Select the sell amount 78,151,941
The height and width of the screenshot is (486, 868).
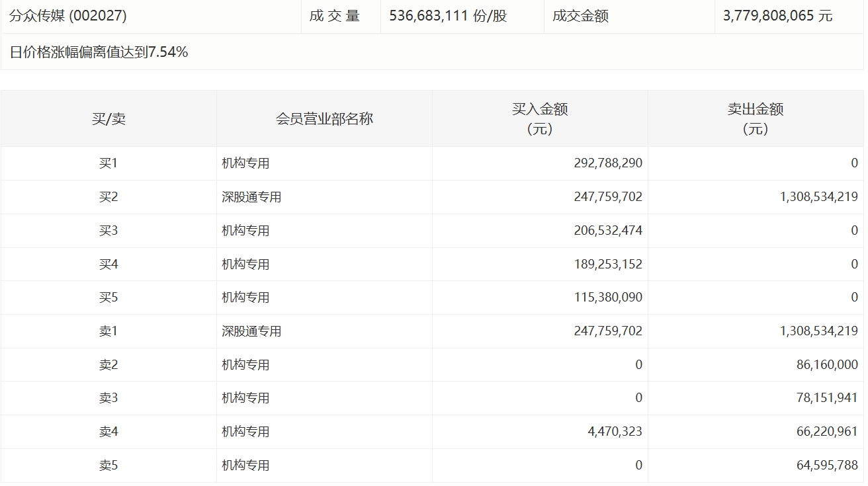827,398
